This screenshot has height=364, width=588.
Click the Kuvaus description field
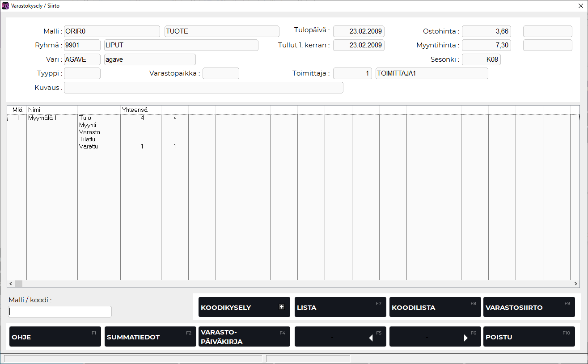pos(203,88)
